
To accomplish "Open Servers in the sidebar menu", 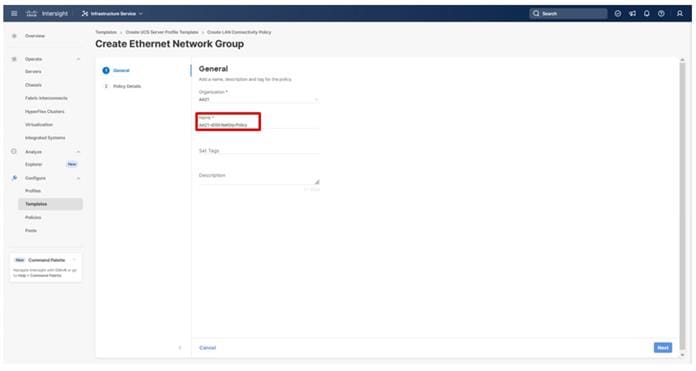I will pos(33,71).
